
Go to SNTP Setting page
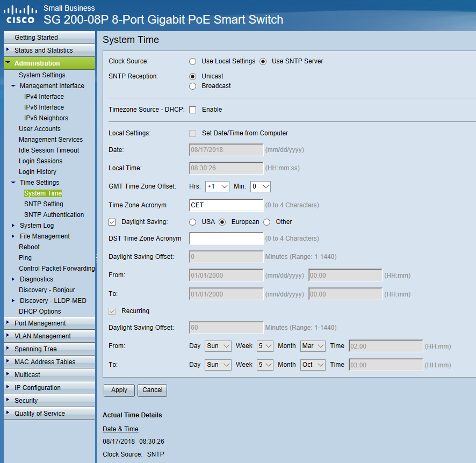click(x=44, y=204)
